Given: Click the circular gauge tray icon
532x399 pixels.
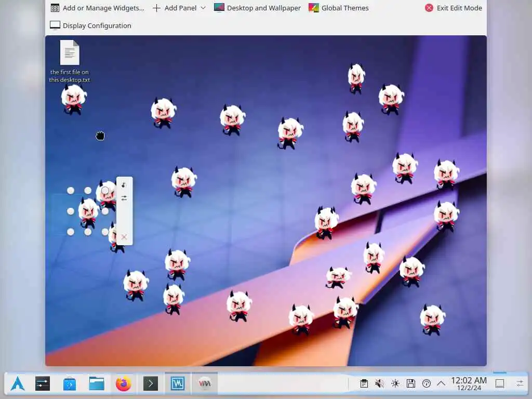Looking at the screenshot, I should pyautogui.click(x=427, y=384).
